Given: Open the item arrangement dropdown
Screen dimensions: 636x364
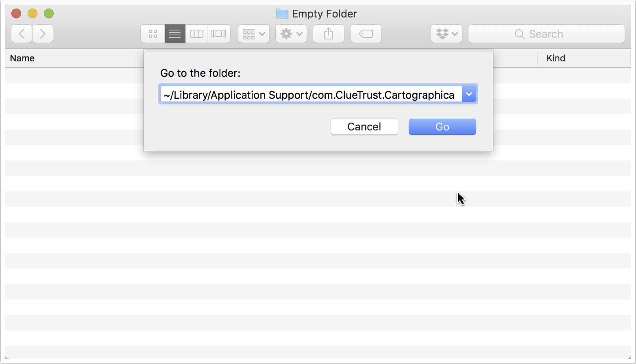Looking at the screenshot, I should click(x=254, y=34).
